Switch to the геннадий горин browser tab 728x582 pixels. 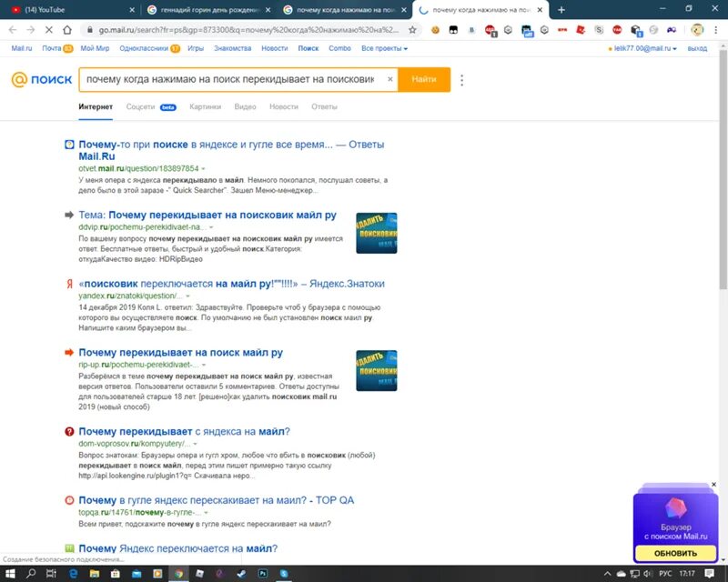(209, 10)
